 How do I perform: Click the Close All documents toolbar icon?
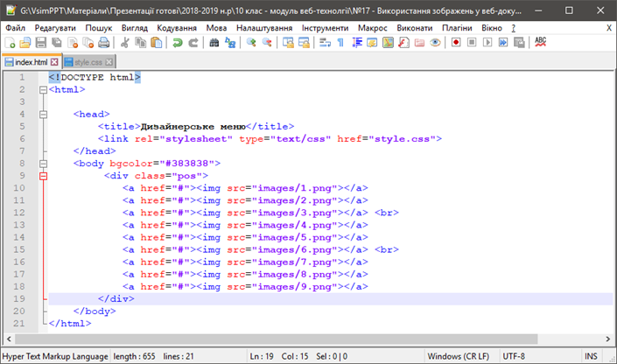(x=88, y=43)
